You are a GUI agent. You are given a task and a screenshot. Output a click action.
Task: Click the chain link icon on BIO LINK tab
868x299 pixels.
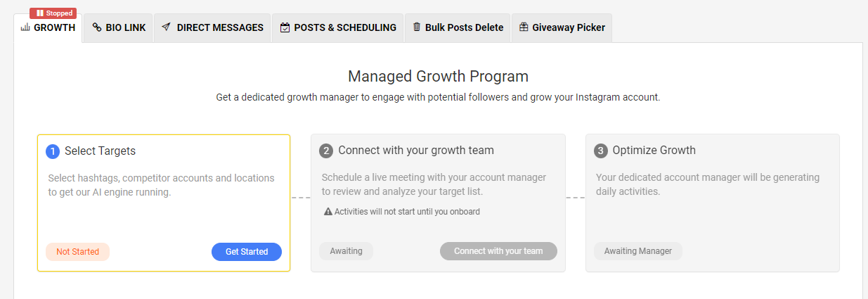[x=97, y=27]
